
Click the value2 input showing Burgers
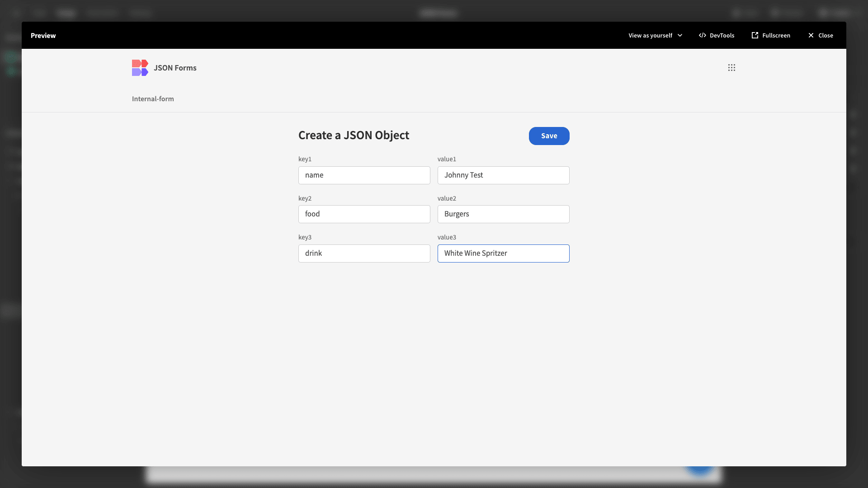(503, 214)
